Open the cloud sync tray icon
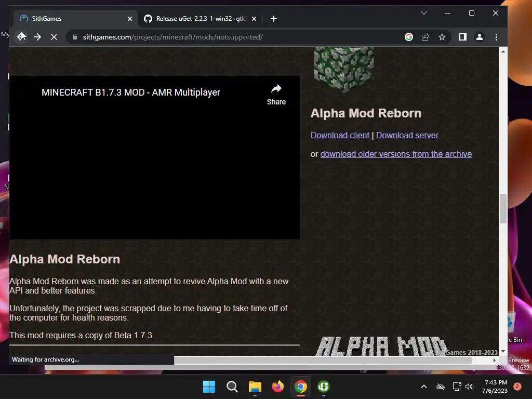 click(441, 387)
